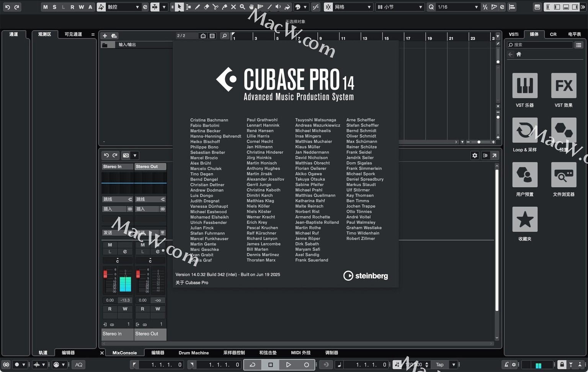The image size is (588, 372).
Task: Toggle global Write automation W
Action: [81, 7]
